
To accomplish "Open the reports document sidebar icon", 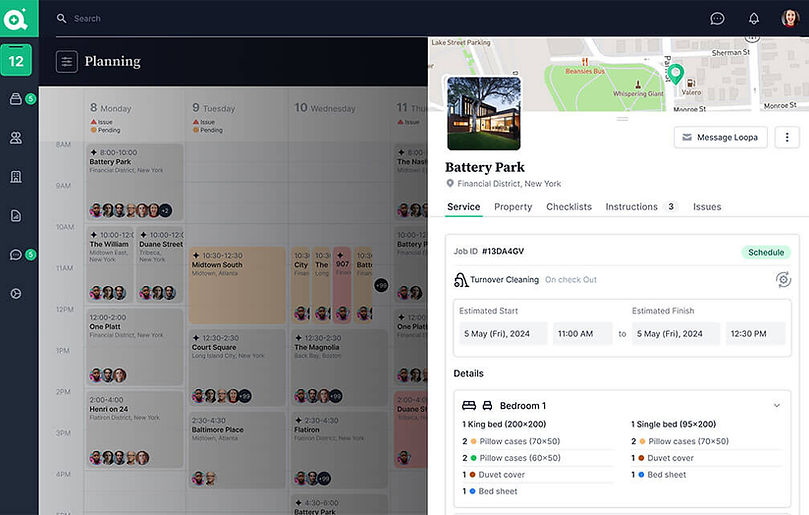I will coord(16,215).
